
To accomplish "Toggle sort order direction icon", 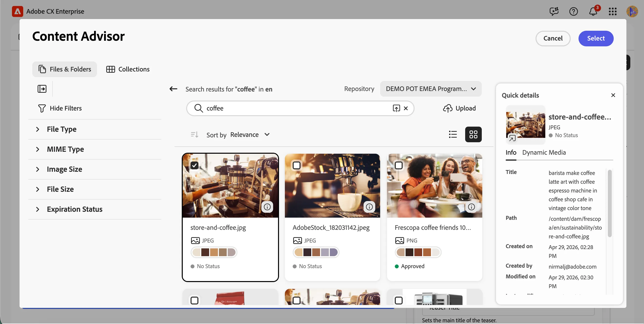I will pyautogui.click(x=194, y=134).
